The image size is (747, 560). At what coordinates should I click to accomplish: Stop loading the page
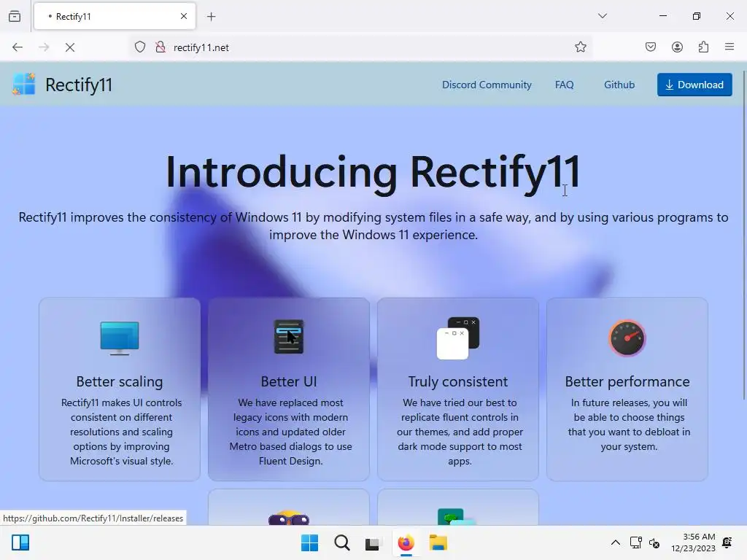pos(70,47)
